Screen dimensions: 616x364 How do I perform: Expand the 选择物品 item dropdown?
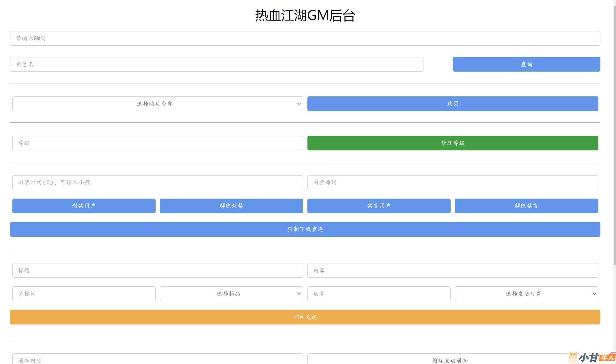pyautogui.click(x=231, y=294)
